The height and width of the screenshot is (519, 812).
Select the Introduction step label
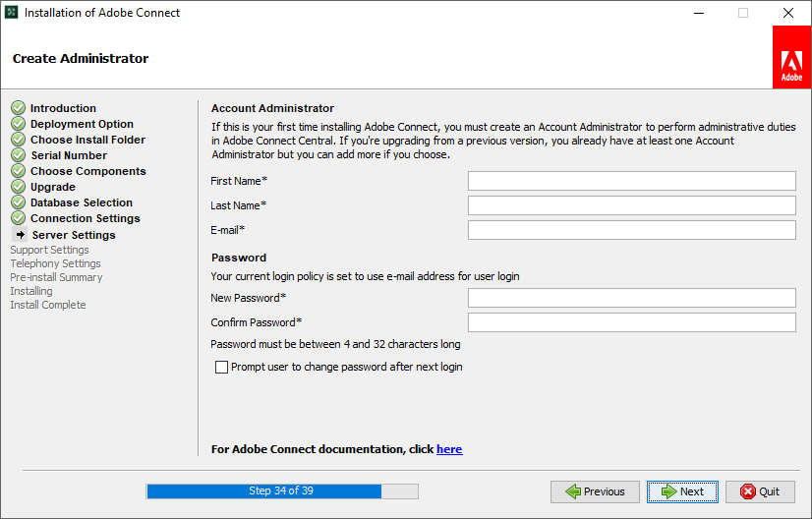pos(63,108)
